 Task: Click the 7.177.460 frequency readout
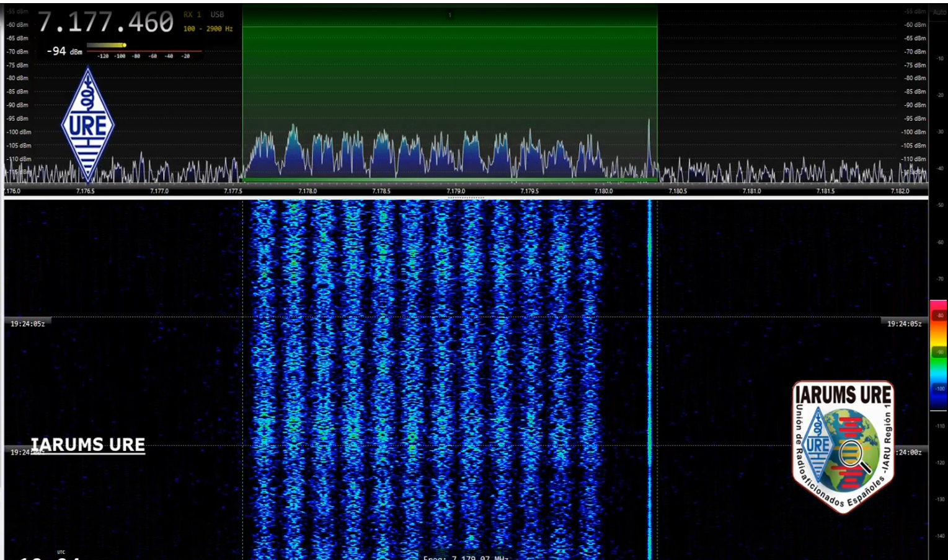[106, 23]
